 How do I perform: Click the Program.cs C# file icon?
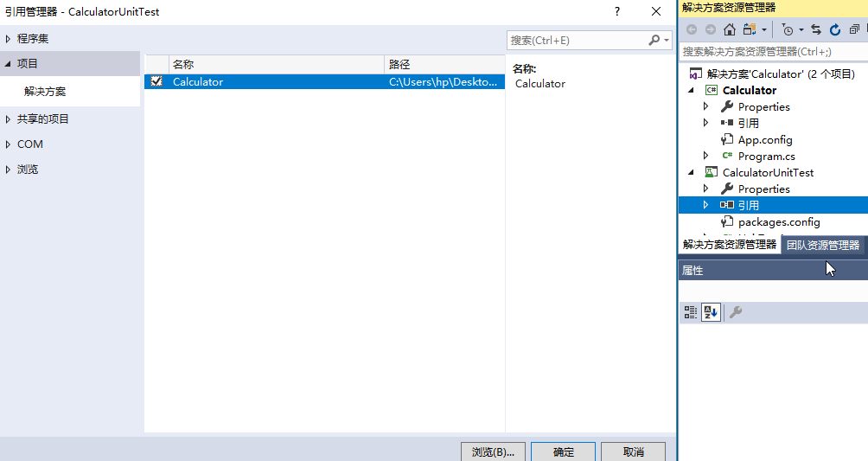[x=727, y=156]
